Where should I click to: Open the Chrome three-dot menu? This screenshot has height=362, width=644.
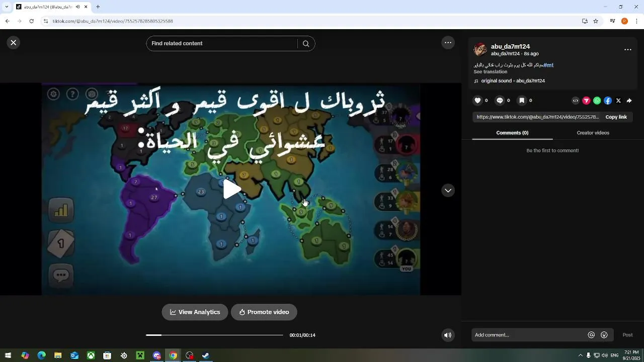tap(636, 21)
